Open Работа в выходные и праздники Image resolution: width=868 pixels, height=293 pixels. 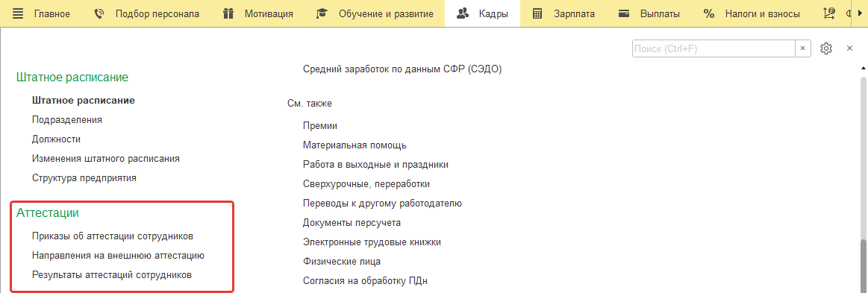(376, 165)
